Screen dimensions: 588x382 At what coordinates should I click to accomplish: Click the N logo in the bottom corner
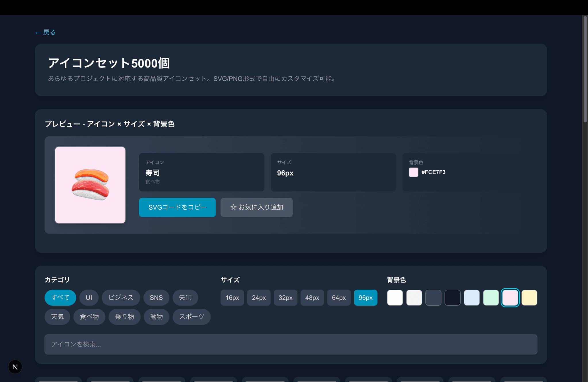[15, 367]
